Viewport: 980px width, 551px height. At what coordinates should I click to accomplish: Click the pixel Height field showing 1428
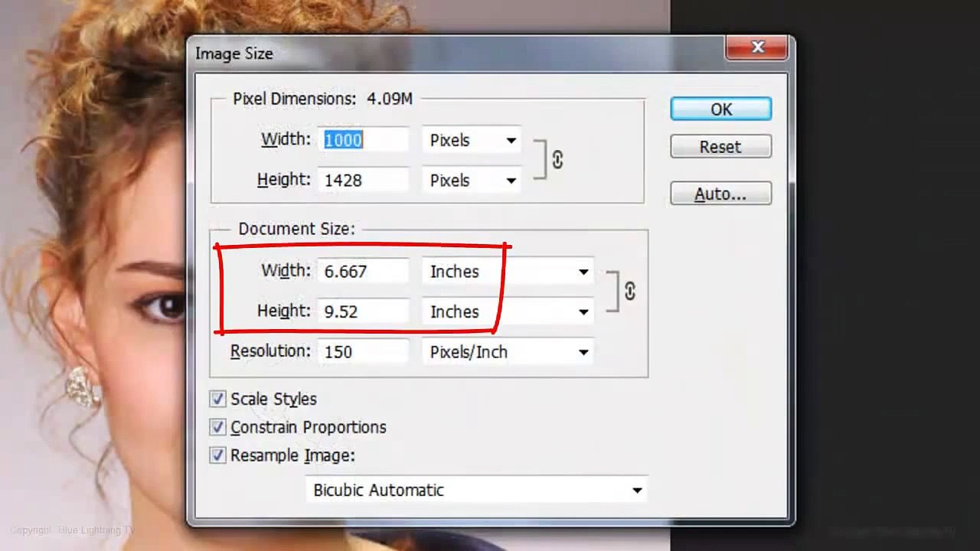(x=364, y=181)
